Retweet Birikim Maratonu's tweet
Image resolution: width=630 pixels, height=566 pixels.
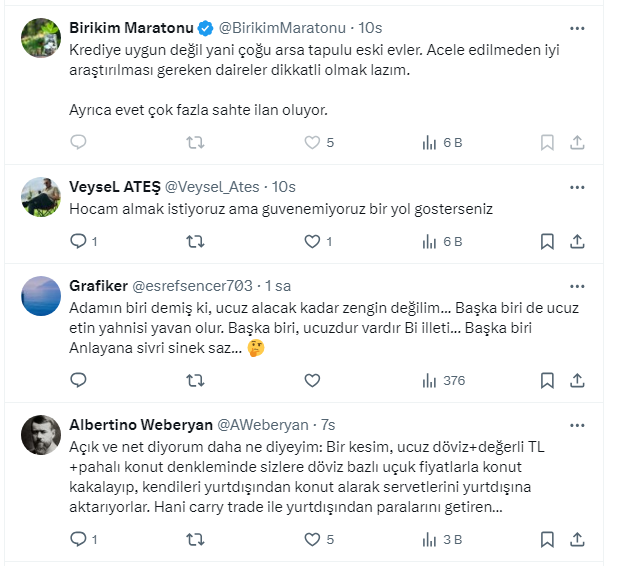(x=196, y=143)
